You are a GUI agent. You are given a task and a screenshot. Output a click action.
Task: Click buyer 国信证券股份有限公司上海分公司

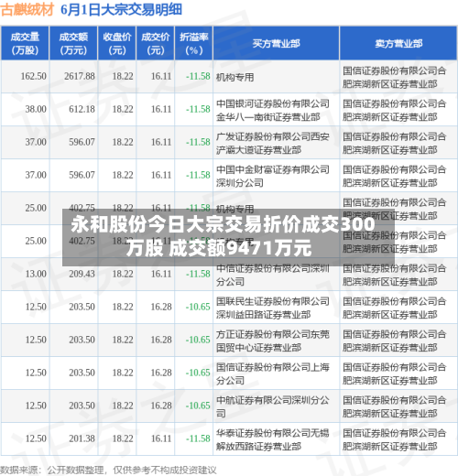273,373
